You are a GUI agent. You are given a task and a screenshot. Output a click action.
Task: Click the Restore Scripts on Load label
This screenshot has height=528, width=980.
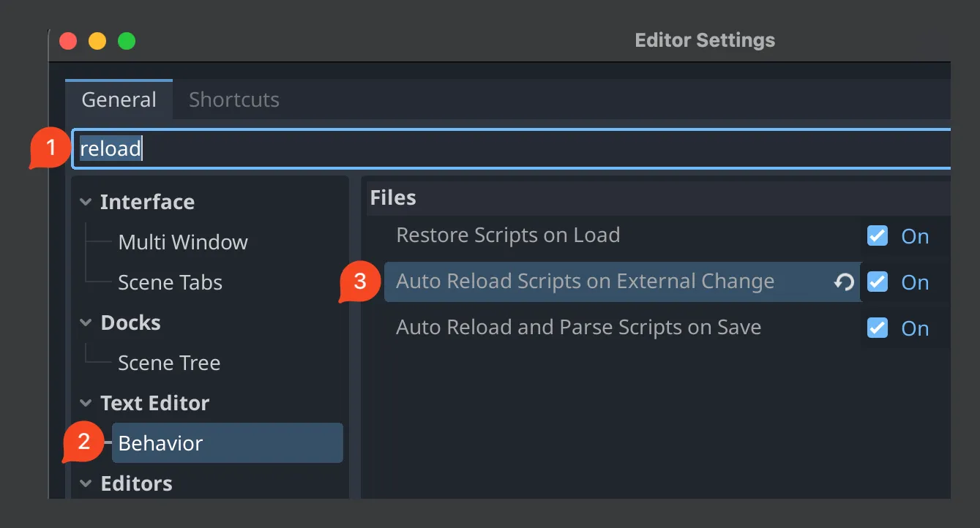pos(508,235)
